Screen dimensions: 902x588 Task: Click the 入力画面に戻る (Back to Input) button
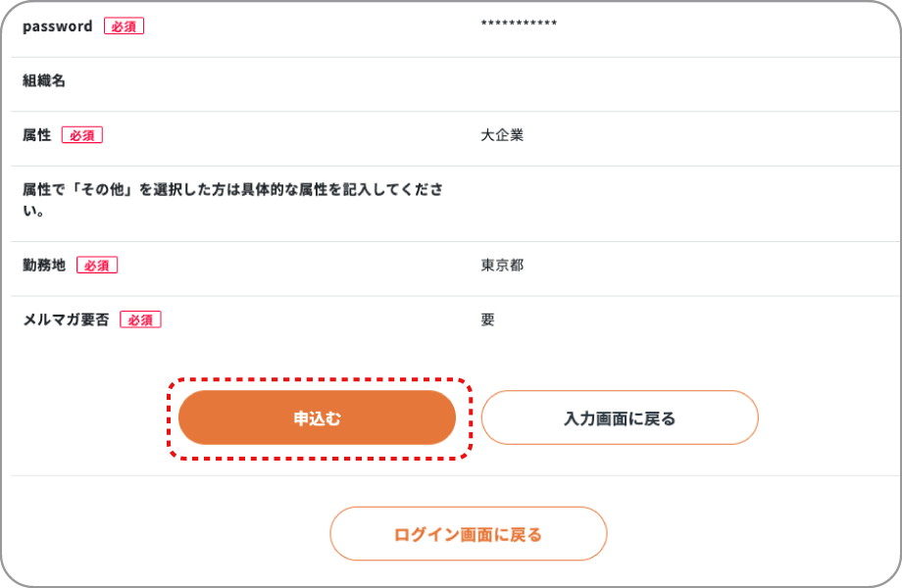pyautogui.click(x=619, y=416)
